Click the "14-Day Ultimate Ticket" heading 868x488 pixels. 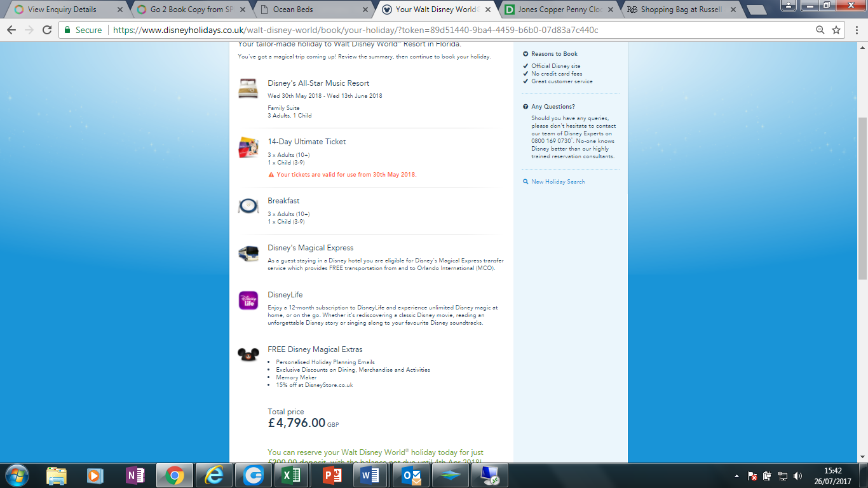tap(307, 142)
